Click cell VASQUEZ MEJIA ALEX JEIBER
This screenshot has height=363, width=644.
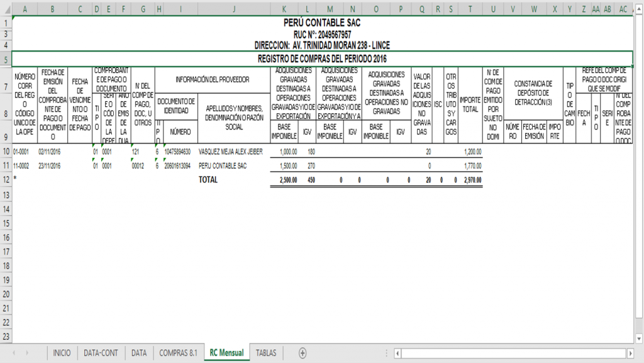pos(234,152)
